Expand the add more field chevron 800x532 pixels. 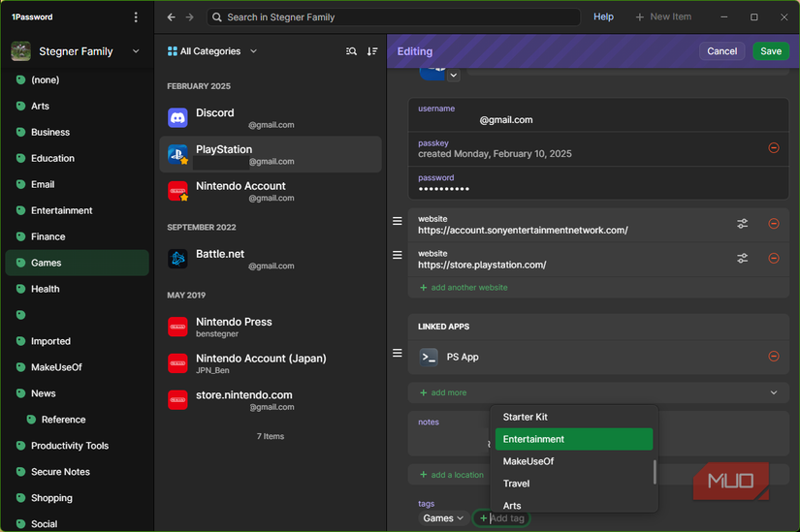pyautogui.click(x=773, y=392)
